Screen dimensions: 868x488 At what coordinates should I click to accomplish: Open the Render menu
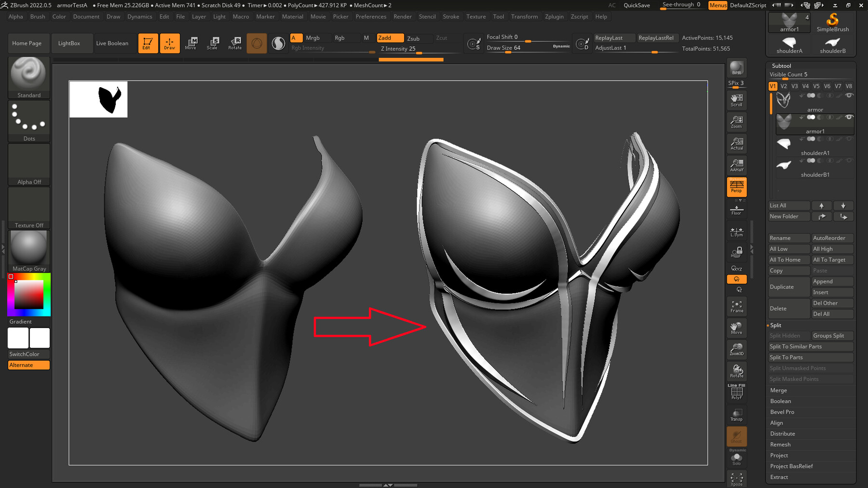coord(403,16)
